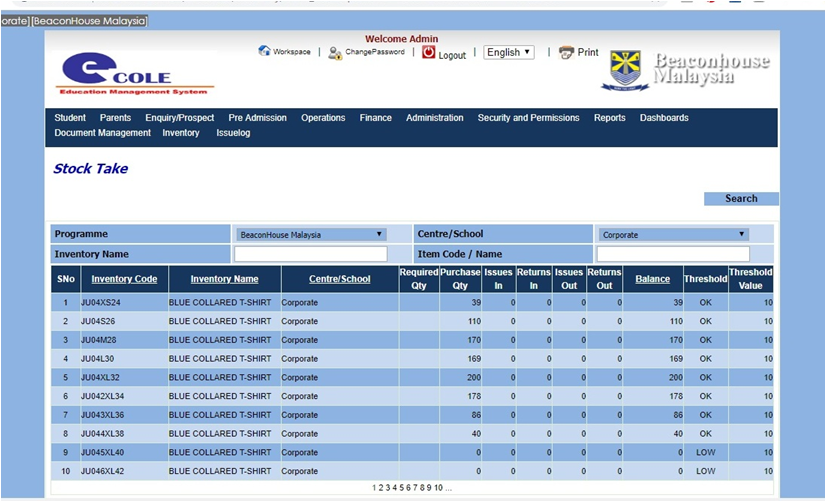Open the Centre/School Corporate dropdown
This screenshot has height=502, width=826.
tap(673, 234)
